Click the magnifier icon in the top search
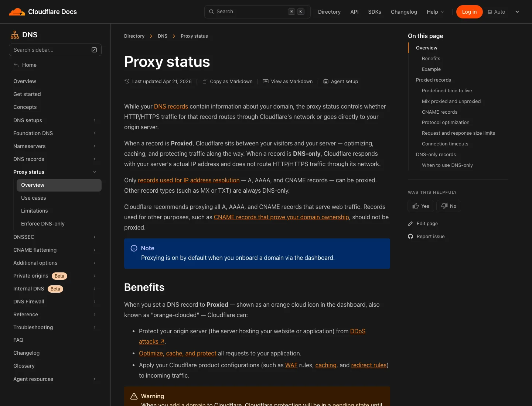Image resolution: width=532 pixels, height=406 pixels. pos(211,12)
